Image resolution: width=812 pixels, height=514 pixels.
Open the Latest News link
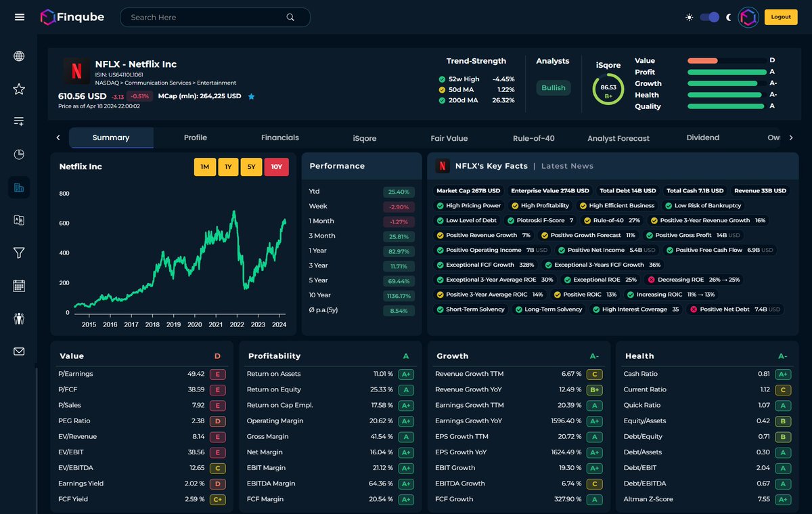(x=567, y=166)
